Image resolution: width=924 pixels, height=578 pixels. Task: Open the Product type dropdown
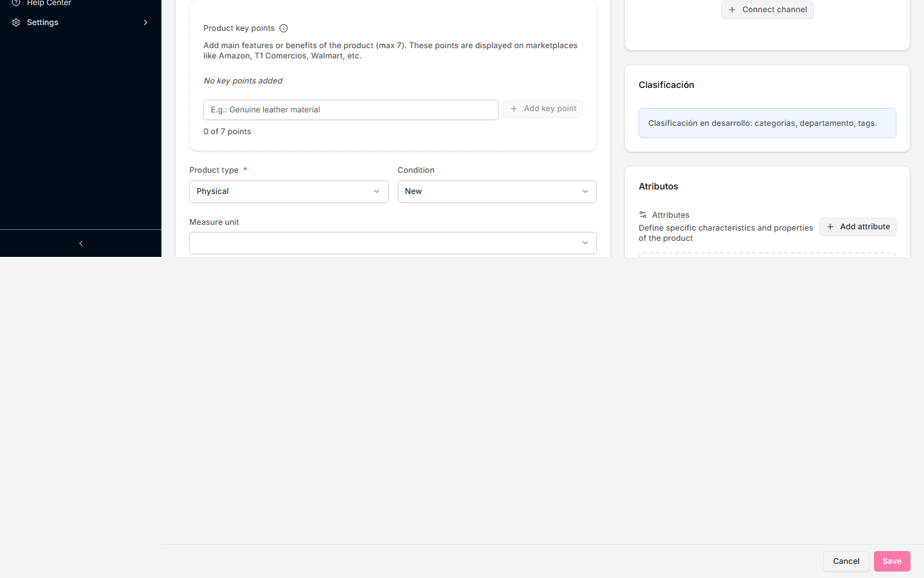point(288,191)
